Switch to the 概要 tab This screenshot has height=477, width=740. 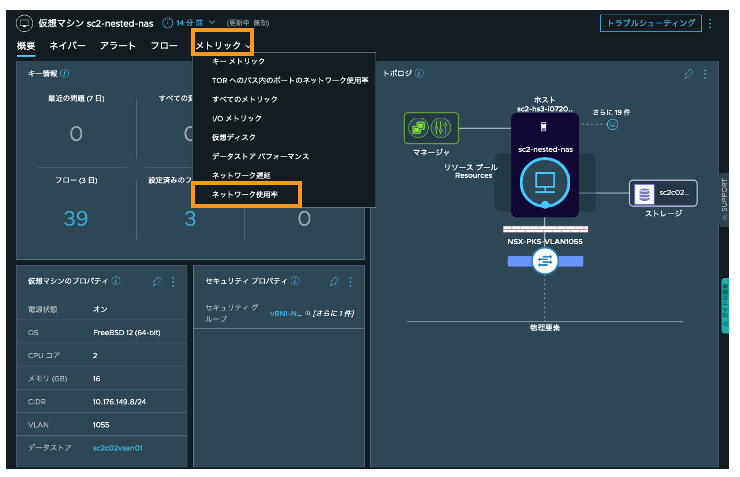point(26,46)
